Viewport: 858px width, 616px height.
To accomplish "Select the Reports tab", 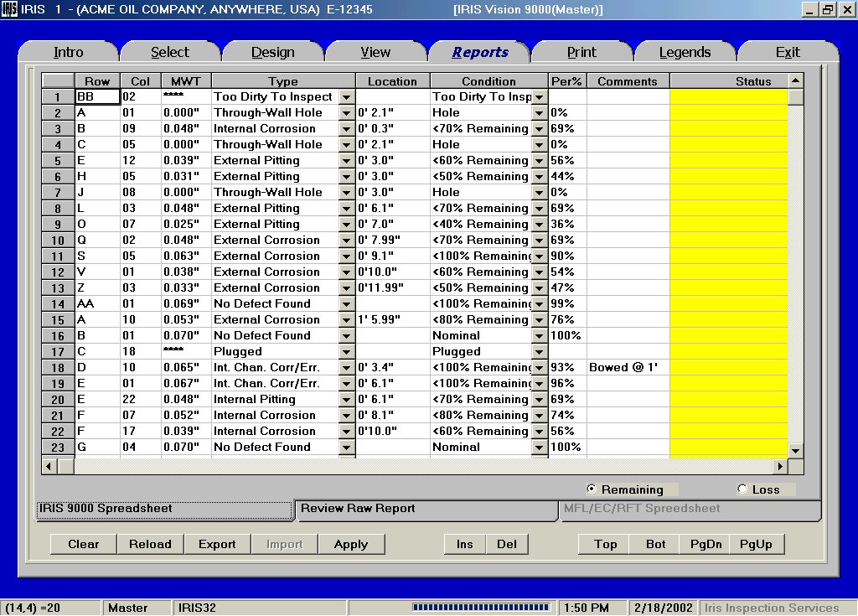I will (x=480, y=52).
